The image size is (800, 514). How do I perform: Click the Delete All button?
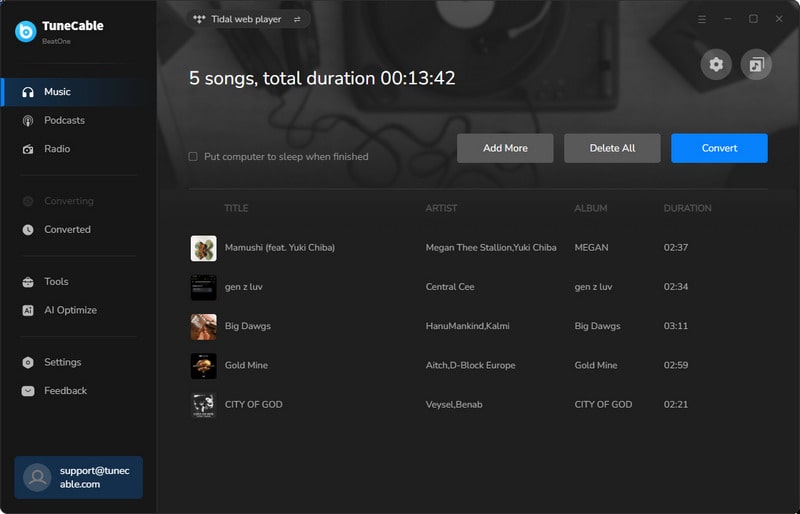point(612,148)
